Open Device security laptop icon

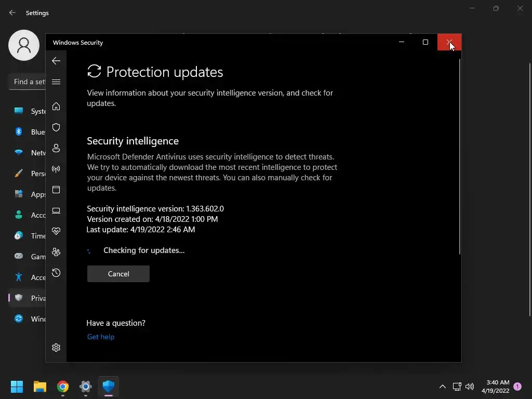pos(56,211)
